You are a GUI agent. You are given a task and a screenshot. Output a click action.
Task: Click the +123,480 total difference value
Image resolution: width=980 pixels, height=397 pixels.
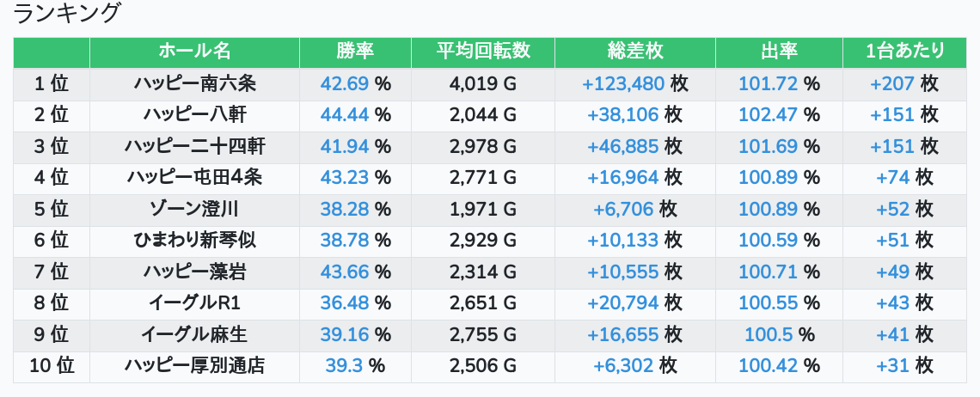pyautogui.click(x=623, y=84)
